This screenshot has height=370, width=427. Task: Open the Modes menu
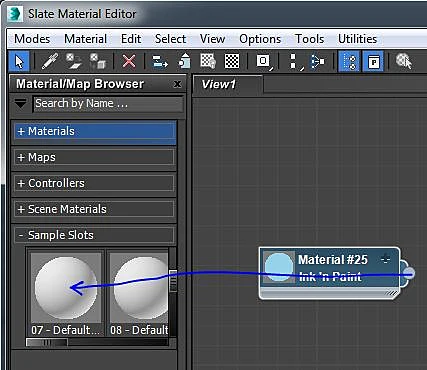(32, 39)
